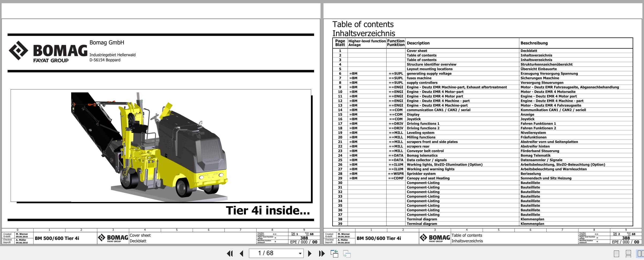
Task: Select the Joystick entry on page 16
Action: (x=415, y=119)
